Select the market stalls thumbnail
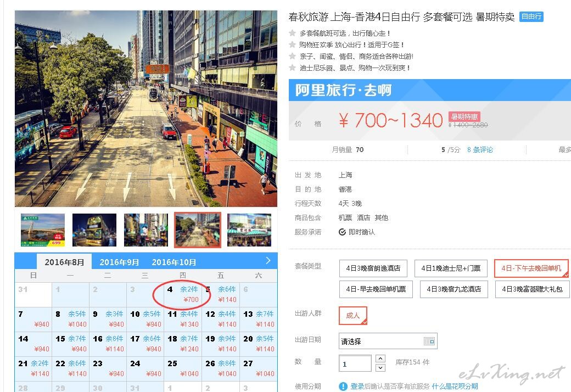The width and height of the screenshot is (571, 392). [249, 230]
